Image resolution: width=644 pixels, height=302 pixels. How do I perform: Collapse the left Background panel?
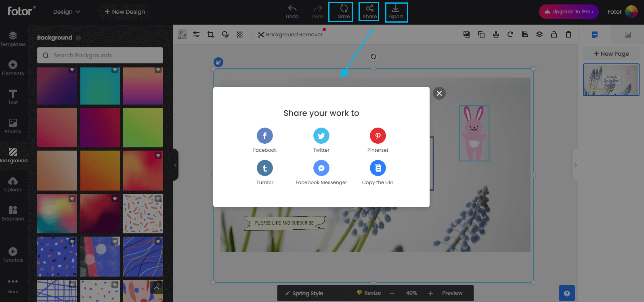pos(175,165)
